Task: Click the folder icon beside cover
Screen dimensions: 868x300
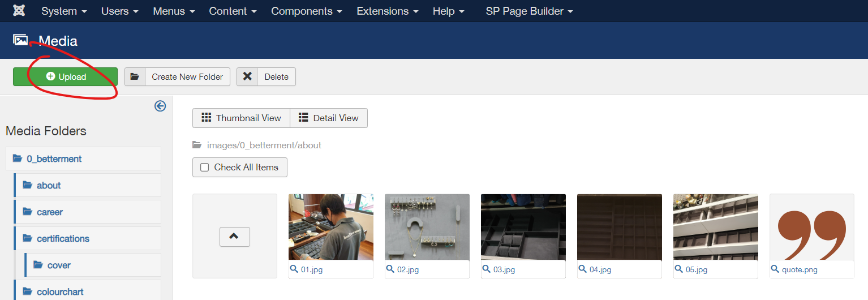Action: point(38,265)
